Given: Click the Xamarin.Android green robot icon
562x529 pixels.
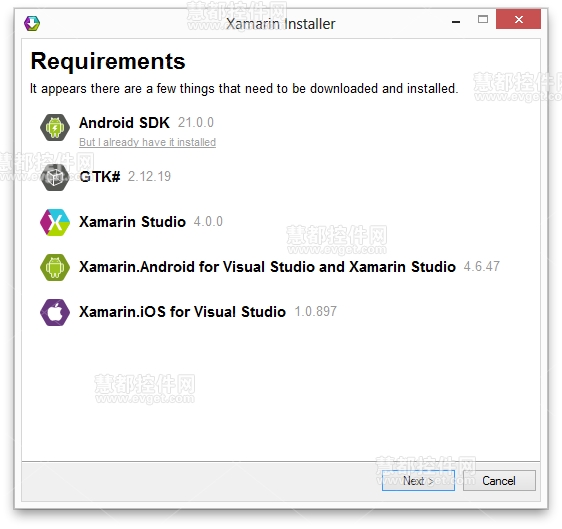Looking at the screenshot, I should [x=55, y=267].
